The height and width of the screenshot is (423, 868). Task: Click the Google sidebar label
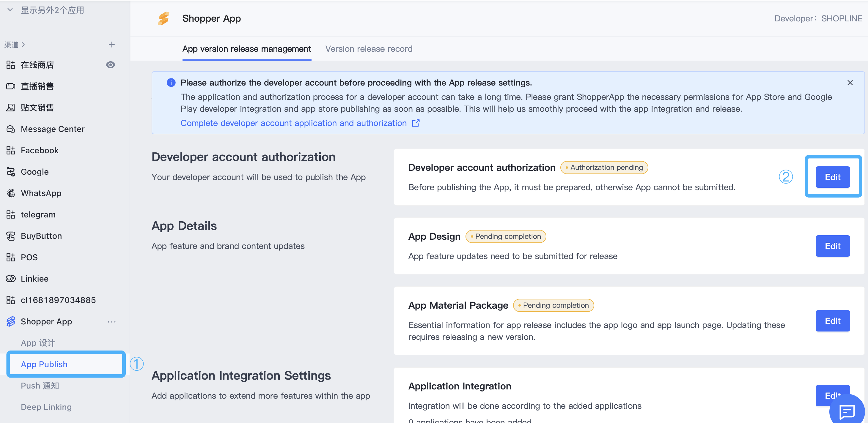pos(35,172)
